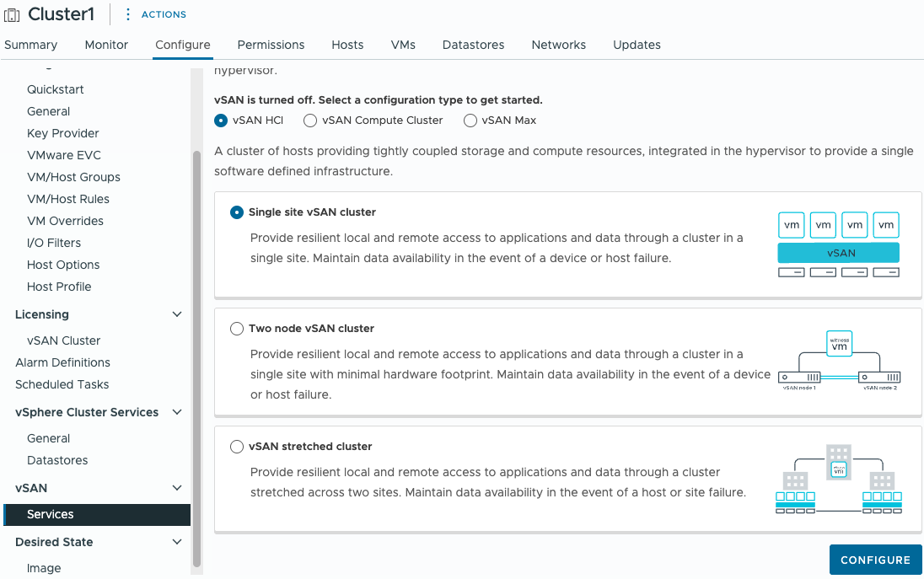Go to the VMs tab
This screenshot has width=924, height=579.
pyautogui.click(x=403, y=45)
